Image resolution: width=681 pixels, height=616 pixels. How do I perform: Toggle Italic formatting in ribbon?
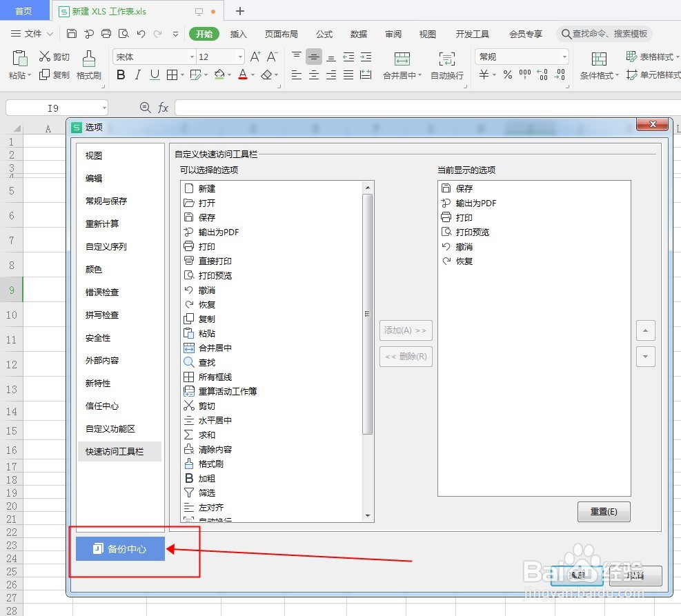coord(138,74)
